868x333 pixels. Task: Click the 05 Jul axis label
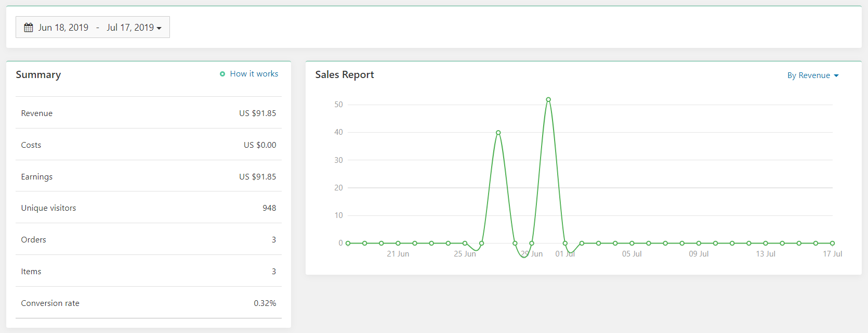pyautogui.click(x=632, y=254)
